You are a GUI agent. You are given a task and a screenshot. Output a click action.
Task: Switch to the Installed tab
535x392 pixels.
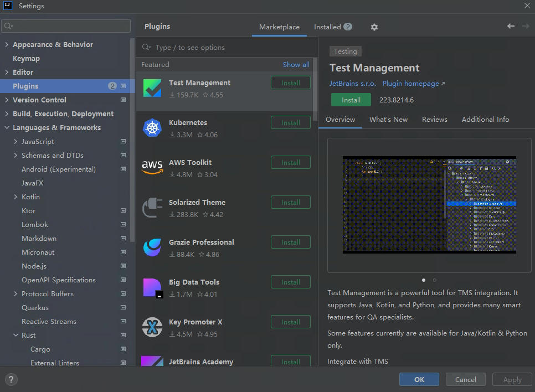point(333,27)
